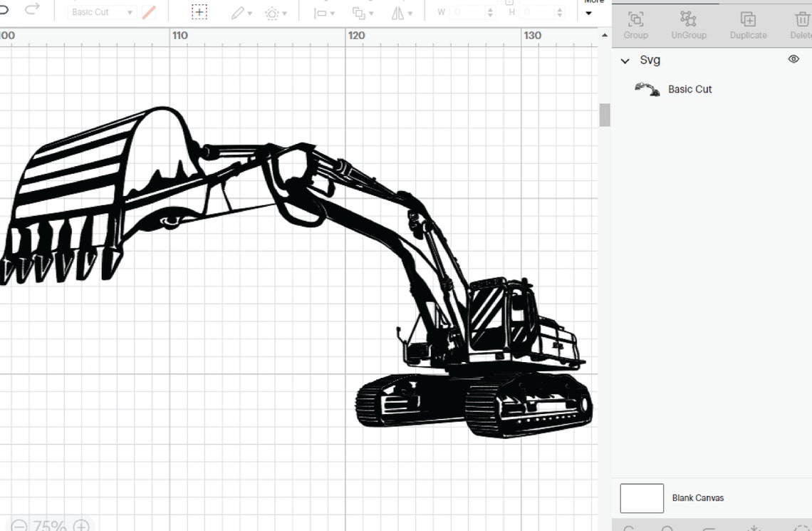This screenshot has height=531, width=812.
Task: Collapse the Svg layer group
Action: (625, 61)
